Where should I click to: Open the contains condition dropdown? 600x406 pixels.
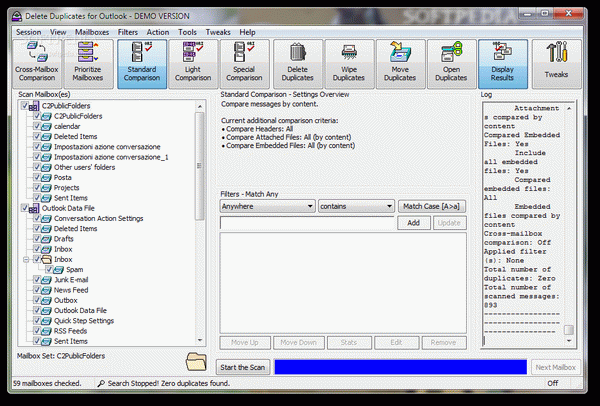(x=356, y=206)
